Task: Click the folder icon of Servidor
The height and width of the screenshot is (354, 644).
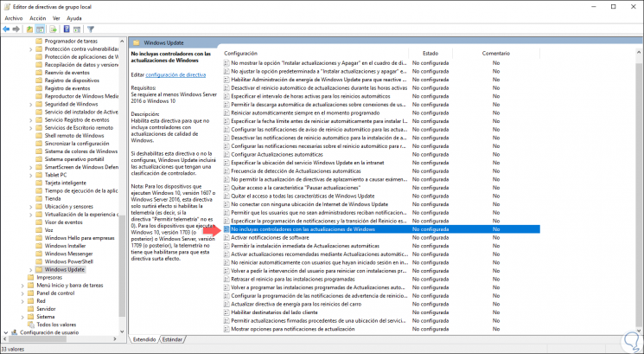Action: click(31, 309)
